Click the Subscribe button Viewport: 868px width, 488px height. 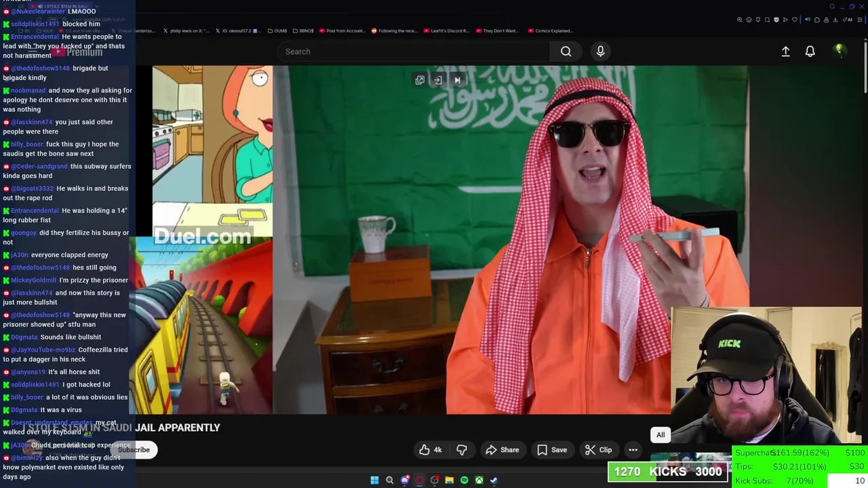(x=134, y=450)
